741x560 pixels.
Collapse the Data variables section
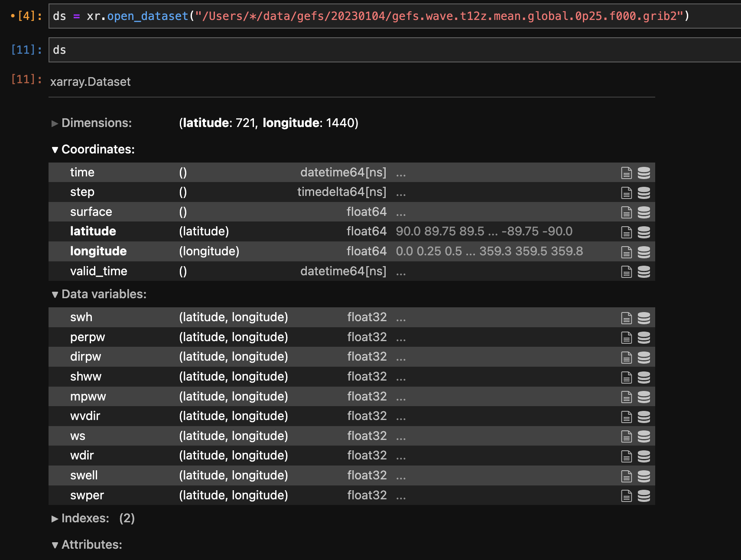[x=55, y=294]
